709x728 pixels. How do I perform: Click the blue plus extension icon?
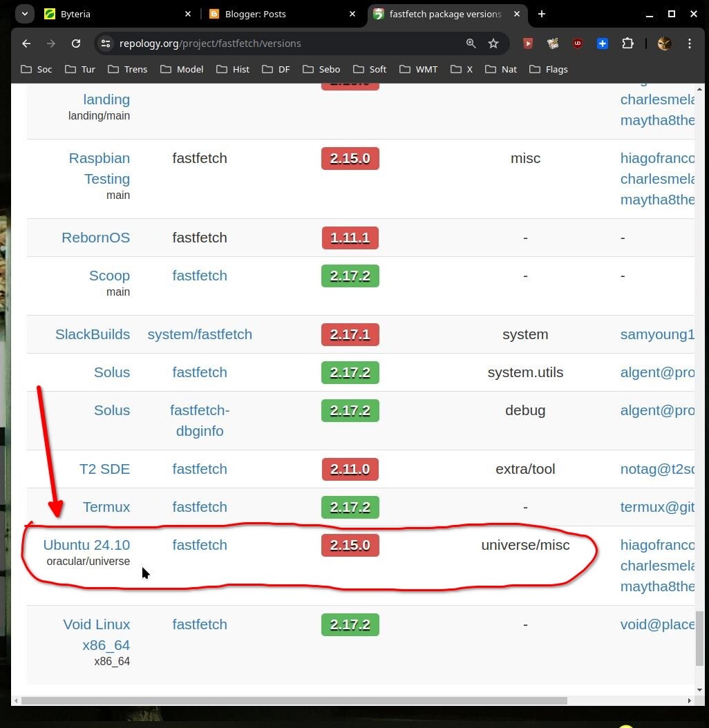point(602,44)
